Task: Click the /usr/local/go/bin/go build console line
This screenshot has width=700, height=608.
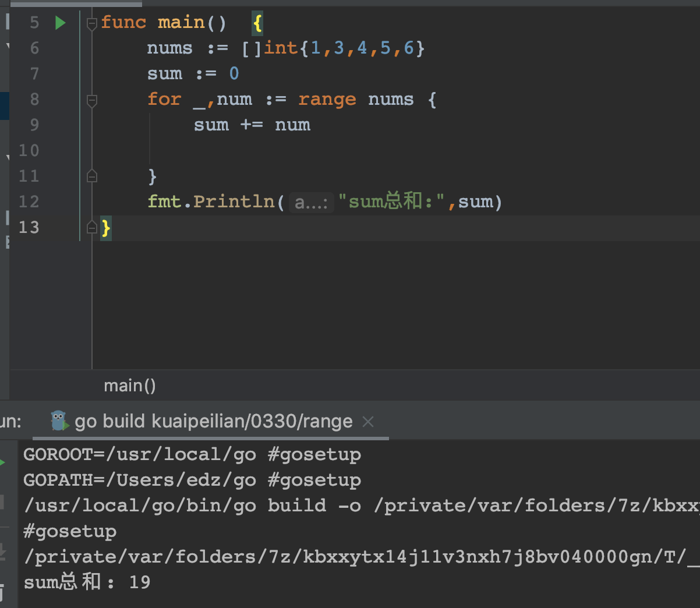Action: 361,506
